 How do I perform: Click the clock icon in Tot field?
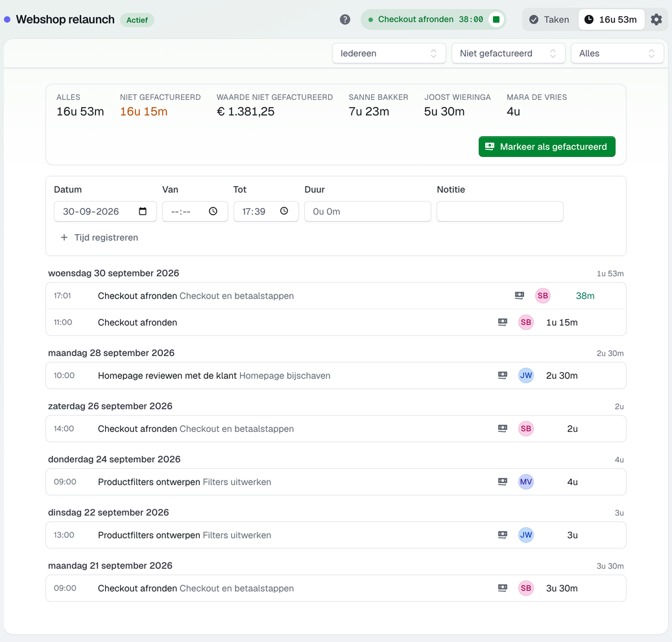pyautogui.click(x=284, y=211)
